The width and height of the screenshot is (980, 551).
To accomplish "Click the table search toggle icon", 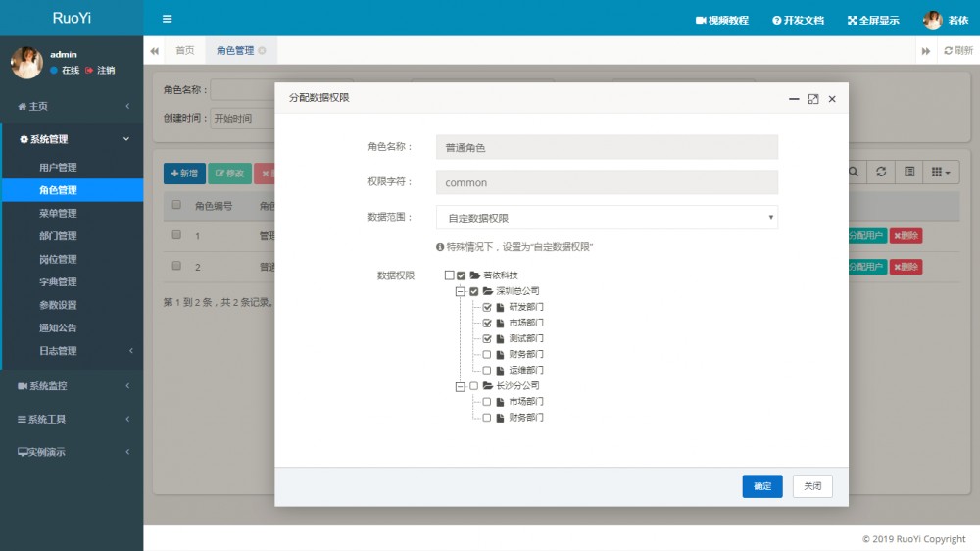I will (x=854, y=172).
